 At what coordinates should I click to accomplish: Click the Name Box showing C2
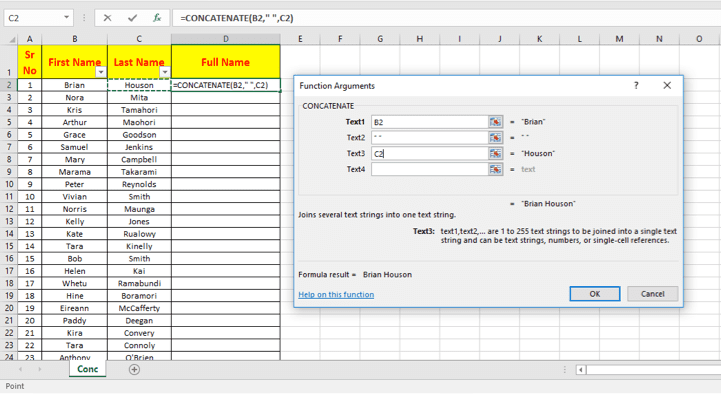pyautogui.click(x=33, y=18)
